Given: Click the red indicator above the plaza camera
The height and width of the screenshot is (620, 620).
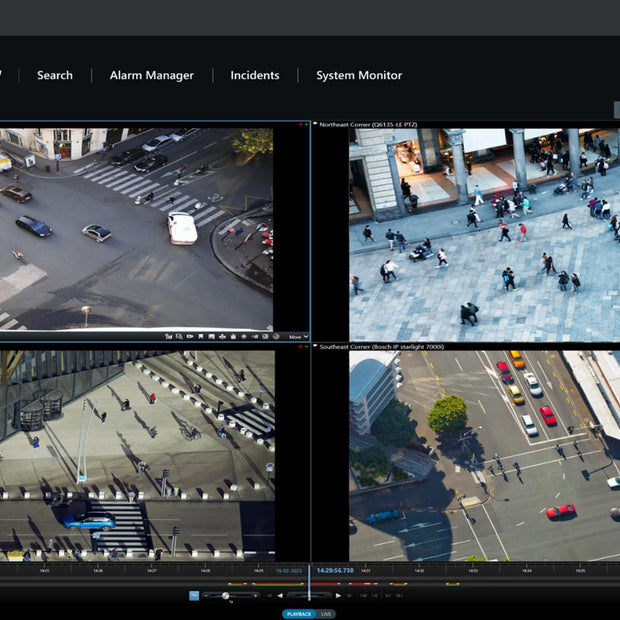Looking at the screenshot, I should pyautogui.click(x=301, y=347).
